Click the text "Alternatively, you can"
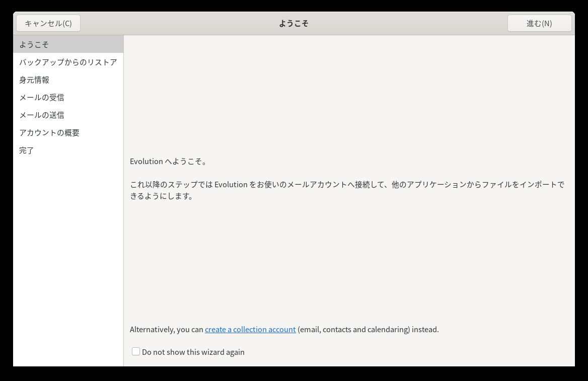Viewport: 588px width, 381px height. click(x=167, y=329)
